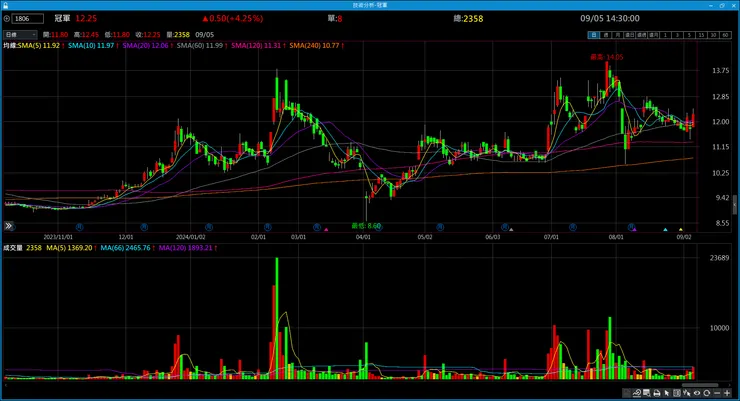Click the ▲0.50(+4.25%) price change value

[x=233, y=18]
